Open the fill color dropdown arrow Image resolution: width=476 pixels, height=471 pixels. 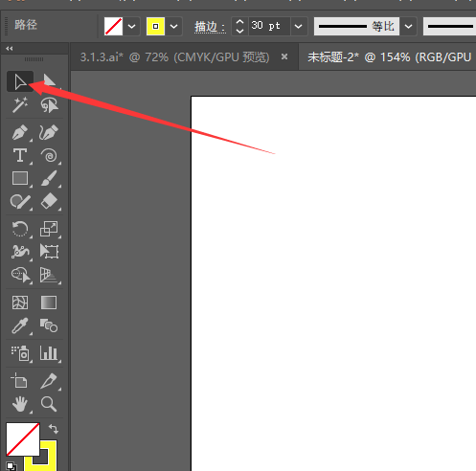[x=131, y=26]
